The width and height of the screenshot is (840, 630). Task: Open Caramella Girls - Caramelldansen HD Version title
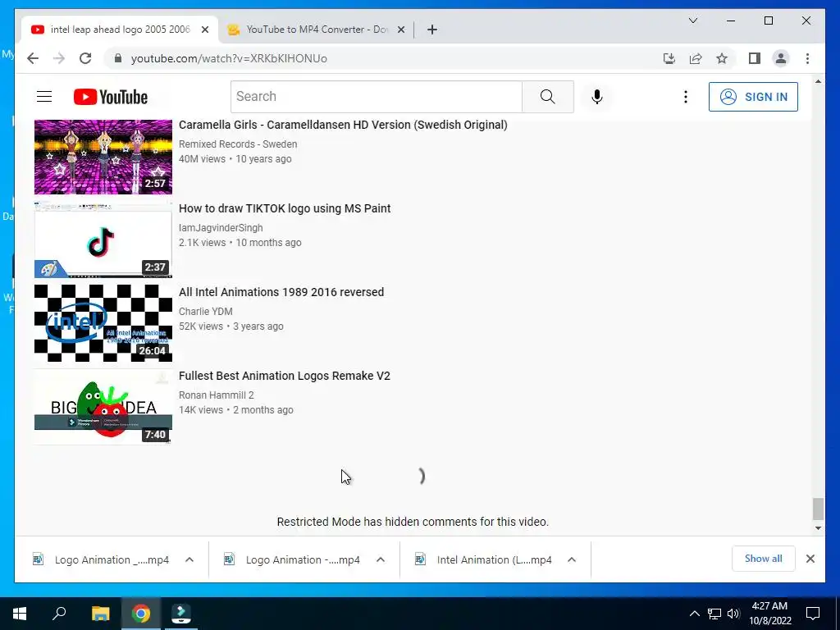tap(343, 125)
